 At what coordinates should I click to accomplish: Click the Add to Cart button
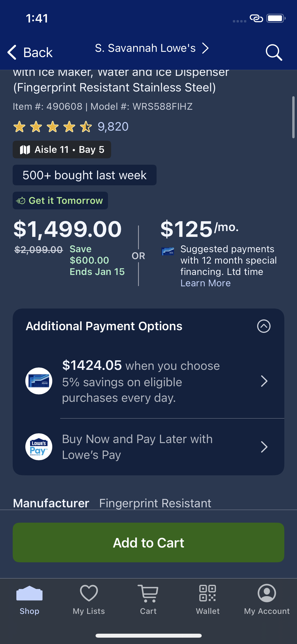pos(148,542)
